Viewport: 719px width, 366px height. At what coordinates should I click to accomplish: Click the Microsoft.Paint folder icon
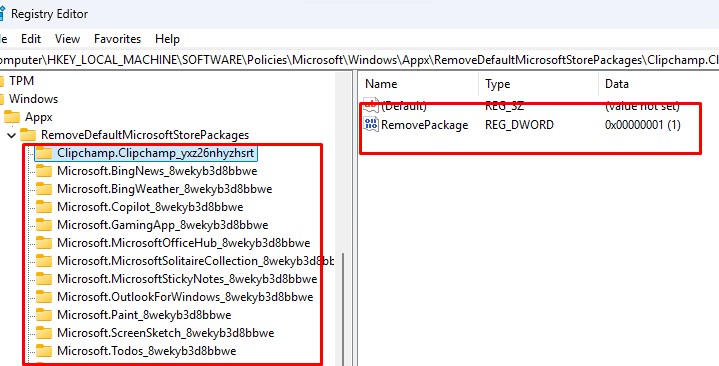click(44, 315)
